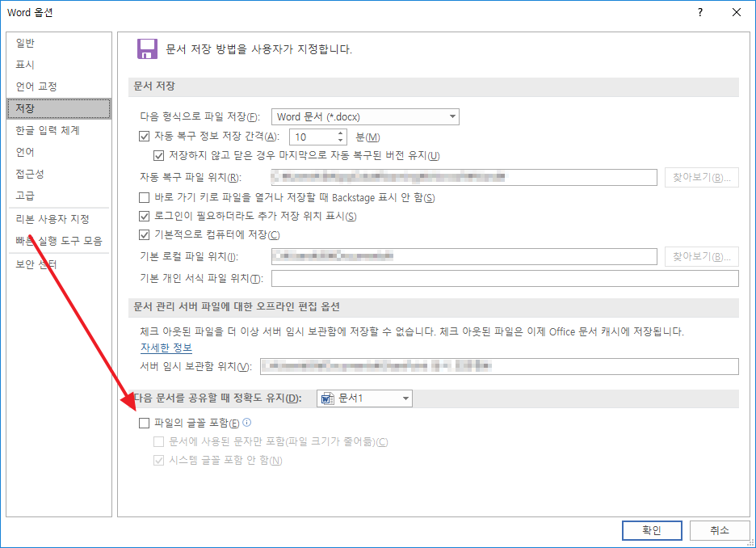Screen dimensions: 756x548
Task: Open the 고급 category
Action: (x=25, y=196)
